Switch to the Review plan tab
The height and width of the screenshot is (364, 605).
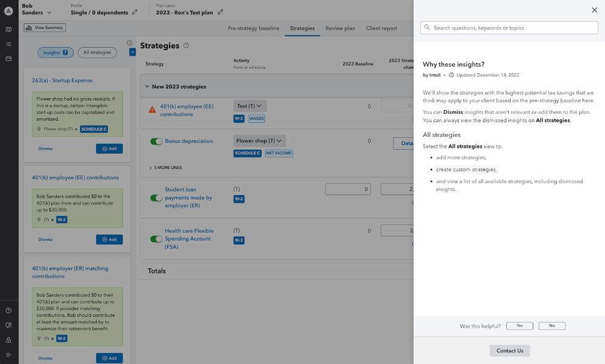[340, 28]
